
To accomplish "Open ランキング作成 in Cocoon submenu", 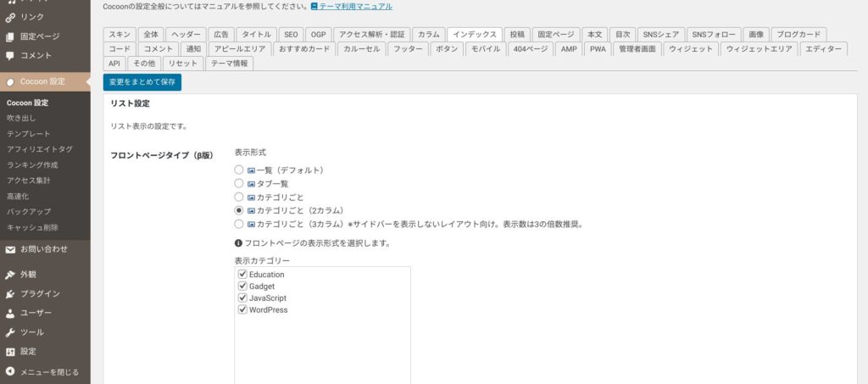I will pos(32,165).
